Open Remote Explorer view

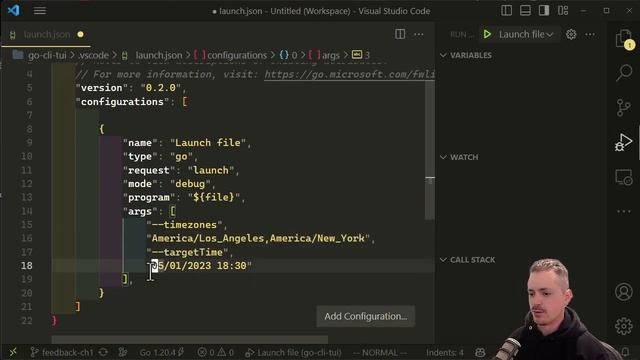(624, 178)
